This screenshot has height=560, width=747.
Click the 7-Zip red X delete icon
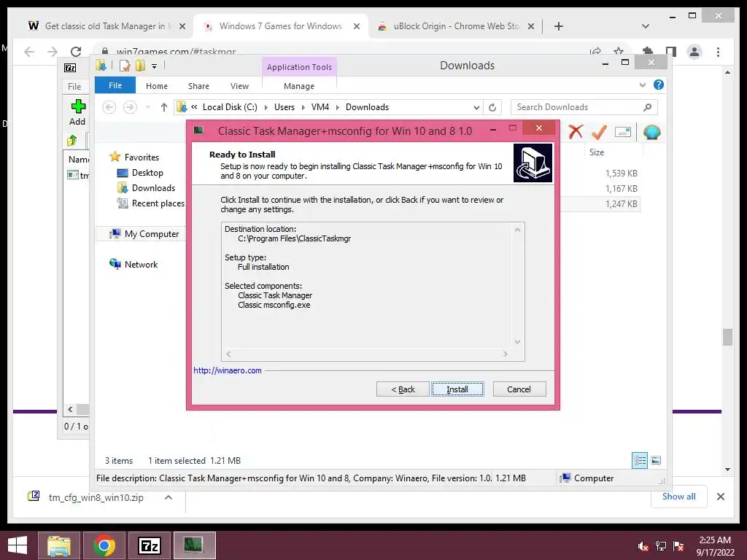click(x=576, y=132)
